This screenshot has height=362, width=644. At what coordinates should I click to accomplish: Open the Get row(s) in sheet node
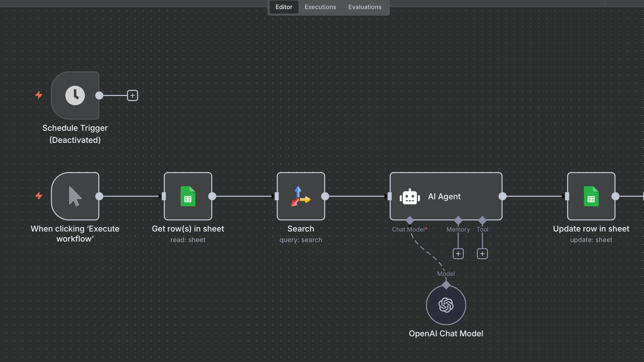[x=188, y=196]
